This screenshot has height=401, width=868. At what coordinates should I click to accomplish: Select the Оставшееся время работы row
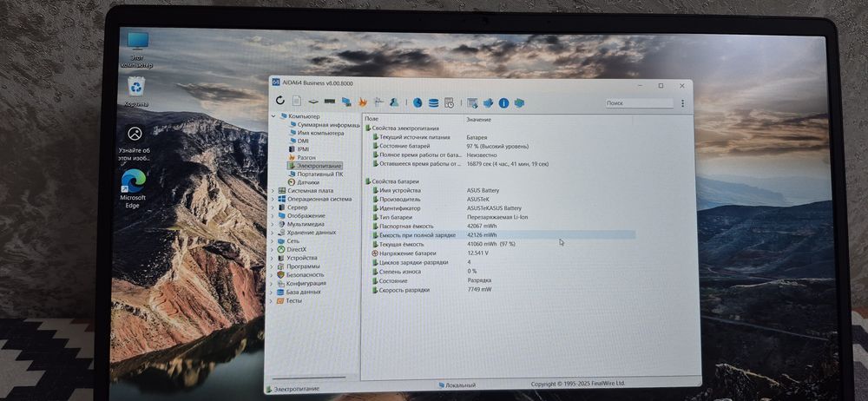(499, 164)
